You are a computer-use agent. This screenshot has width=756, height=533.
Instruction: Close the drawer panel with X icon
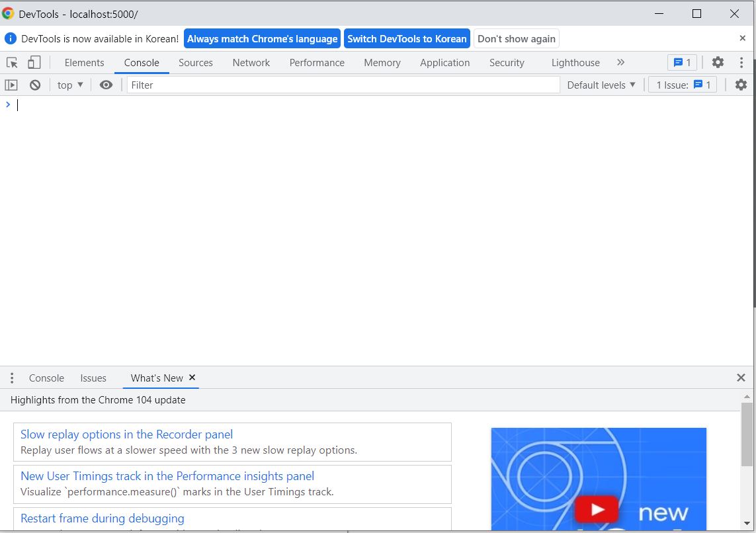pyautogui.click(x=741, y=378)
